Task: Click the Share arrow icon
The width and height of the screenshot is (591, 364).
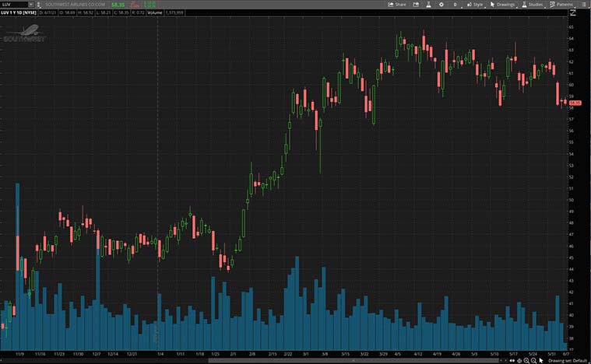Action: click(x=390, y=5)
